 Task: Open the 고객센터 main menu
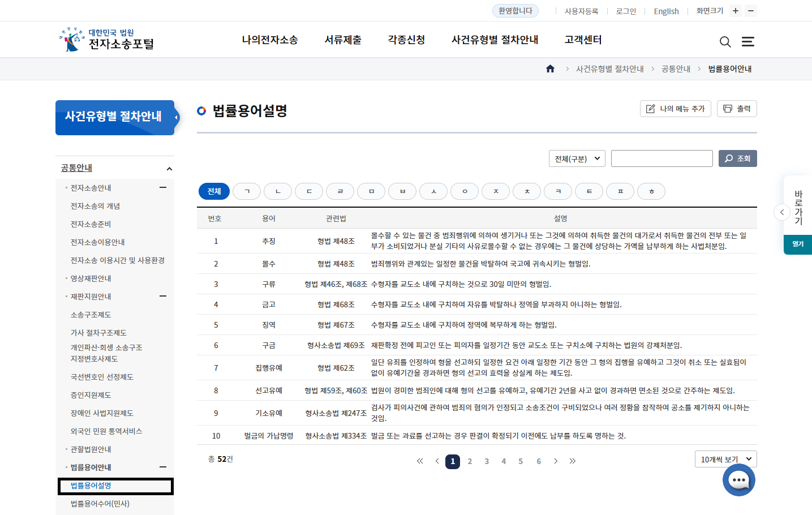583,40
